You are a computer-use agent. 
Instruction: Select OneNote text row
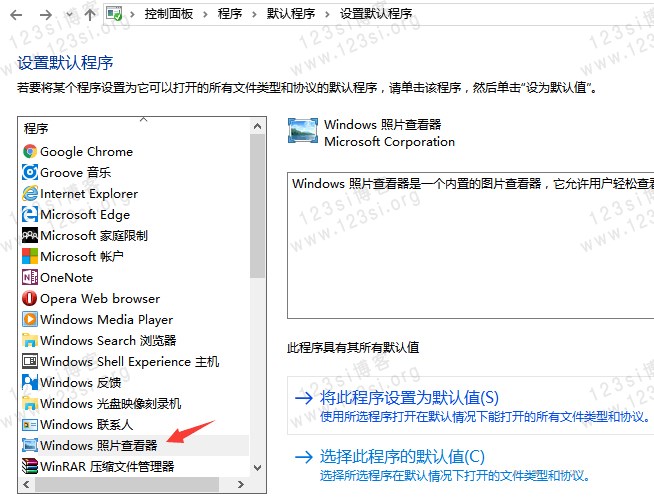66,277
